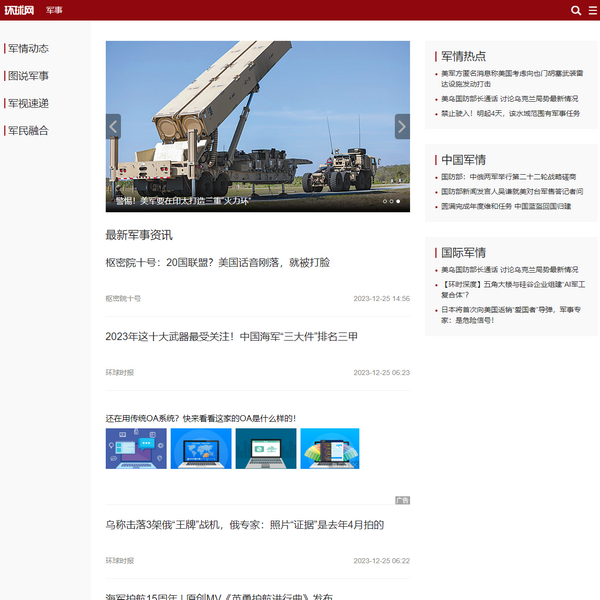The image size is (600, 600).
Task: Open the 军视速递 sidebar section
Action: tap(28, 103)
